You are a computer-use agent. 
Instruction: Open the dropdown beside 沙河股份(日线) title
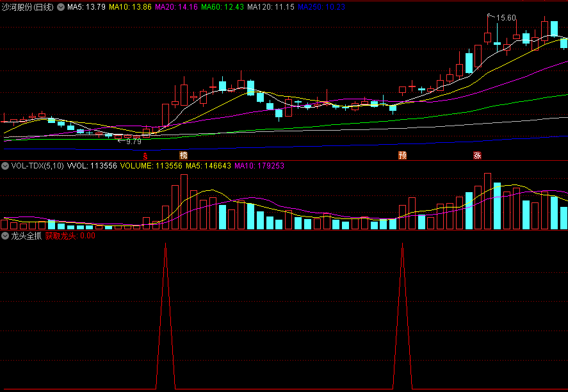coord(61,7)
